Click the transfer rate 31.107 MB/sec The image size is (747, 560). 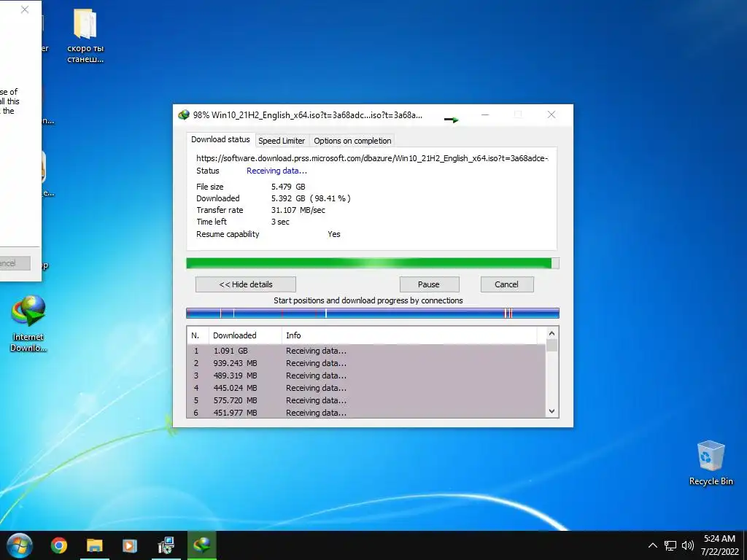[x=298, y=210]
